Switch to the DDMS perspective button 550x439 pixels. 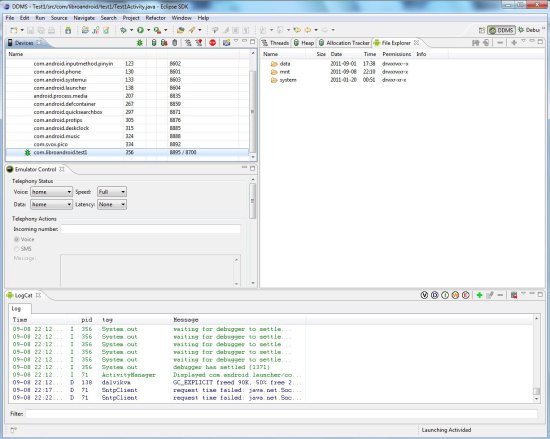[502, 31]
